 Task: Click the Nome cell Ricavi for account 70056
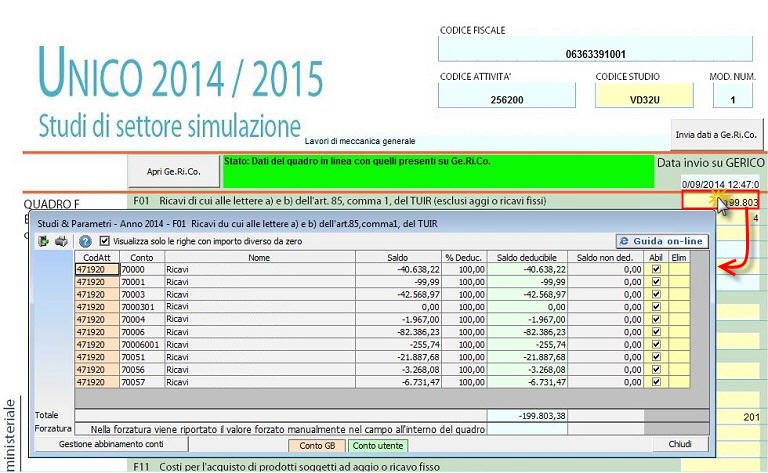pyautogui.click(x=260, y=370)
